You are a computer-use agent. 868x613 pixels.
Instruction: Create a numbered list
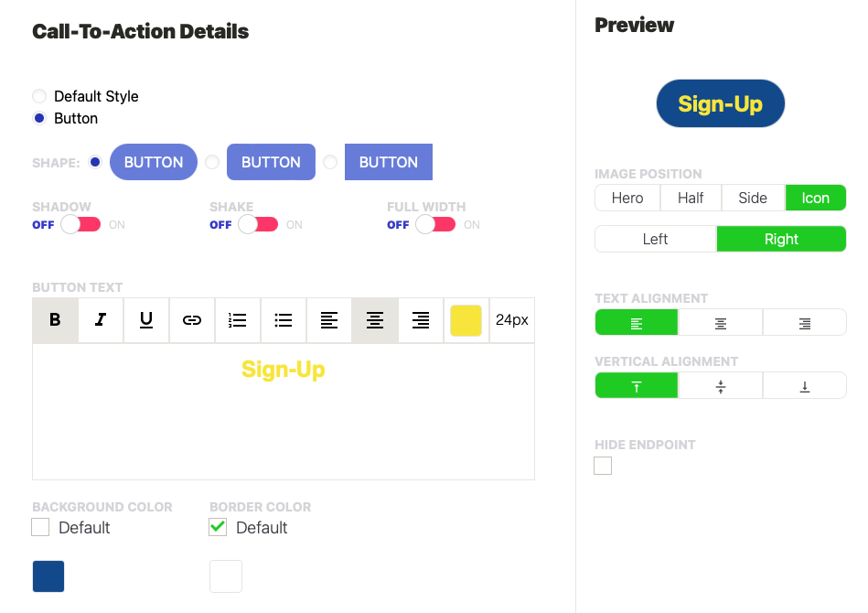238,320
